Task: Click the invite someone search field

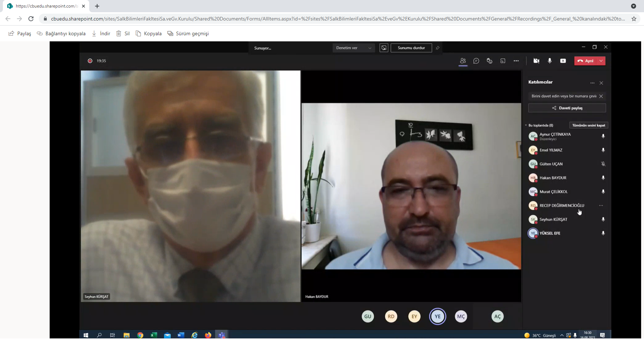Action: (x=563, y=96)
